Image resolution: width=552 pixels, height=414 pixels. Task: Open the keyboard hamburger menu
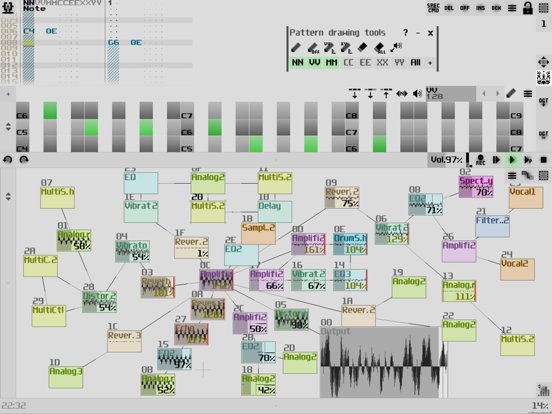(527, 94)
